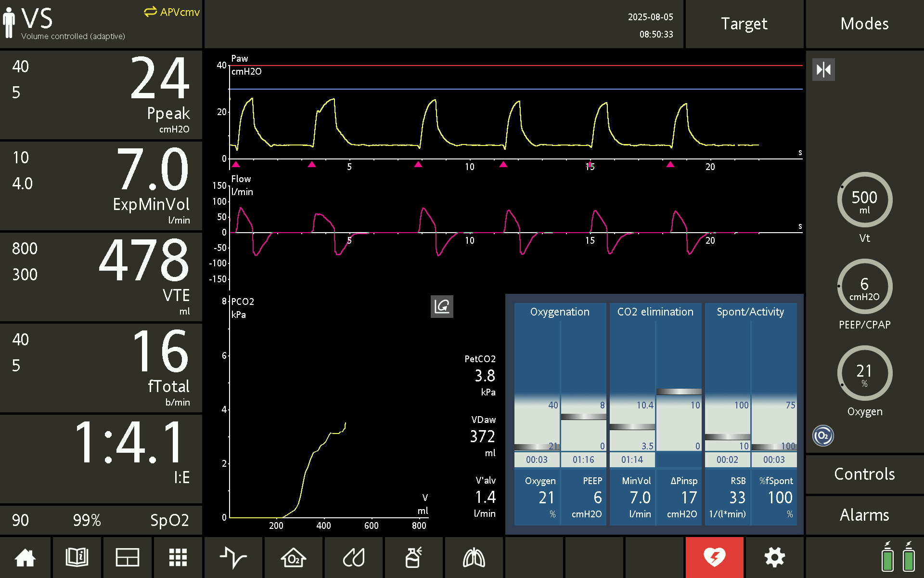The height and width of the screenshot is (578, 924).
Task: Open the Controls panel
Action: point(864,474)
